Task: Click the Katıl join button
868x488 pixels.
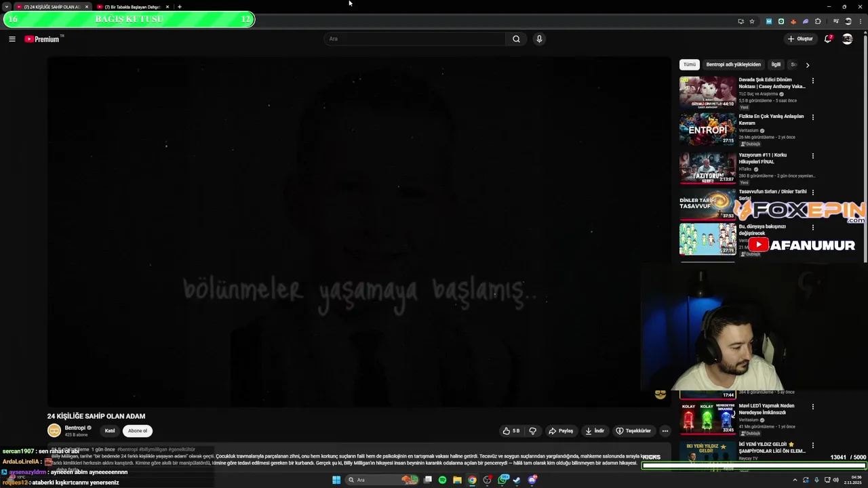Action: (110, 430)
